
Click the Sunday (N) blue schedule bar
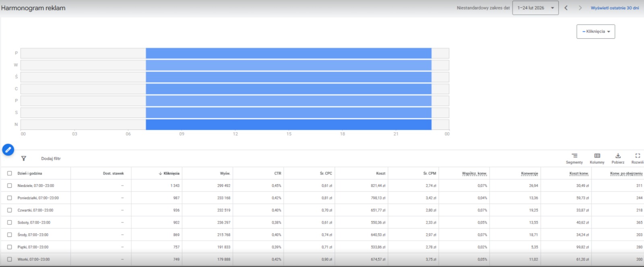point(288,125)
